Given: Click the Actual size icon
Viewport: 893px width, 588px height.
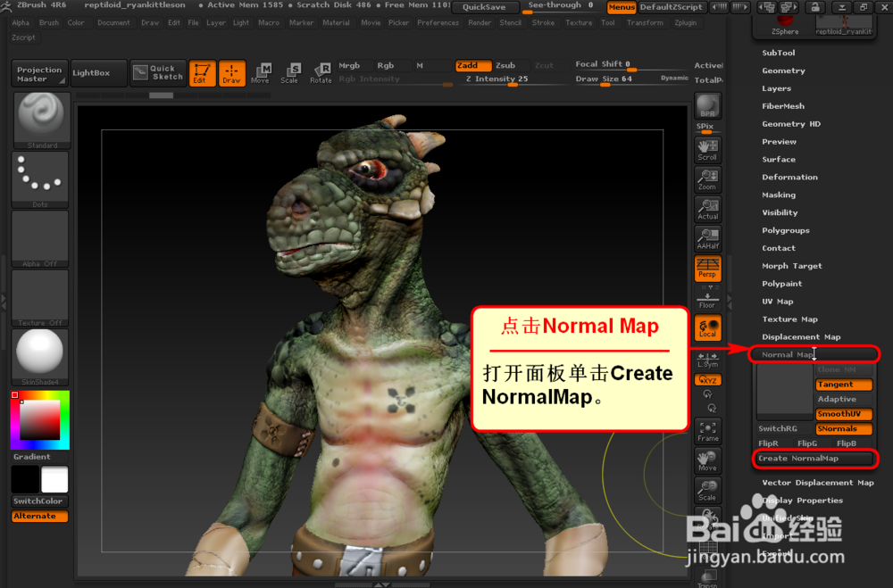Looking at the screenshot, I should (x=708, y=209).
